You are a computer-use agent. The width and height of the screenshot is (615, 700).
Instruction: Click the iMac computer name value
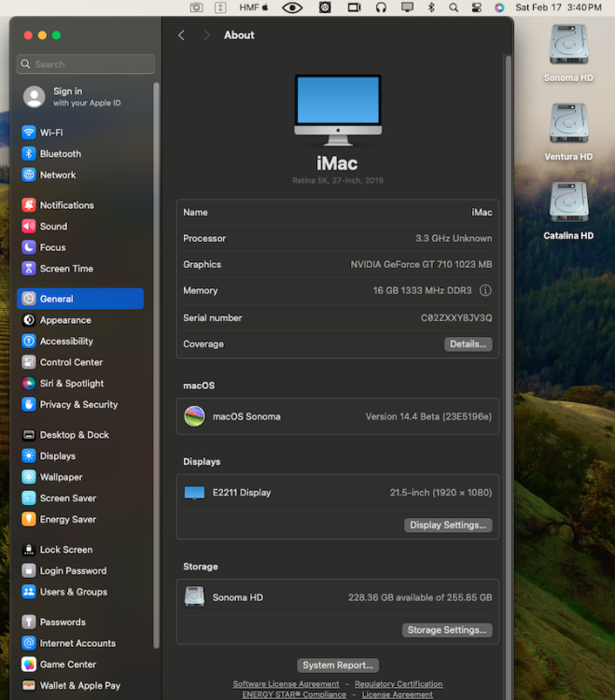click(482, 213)
